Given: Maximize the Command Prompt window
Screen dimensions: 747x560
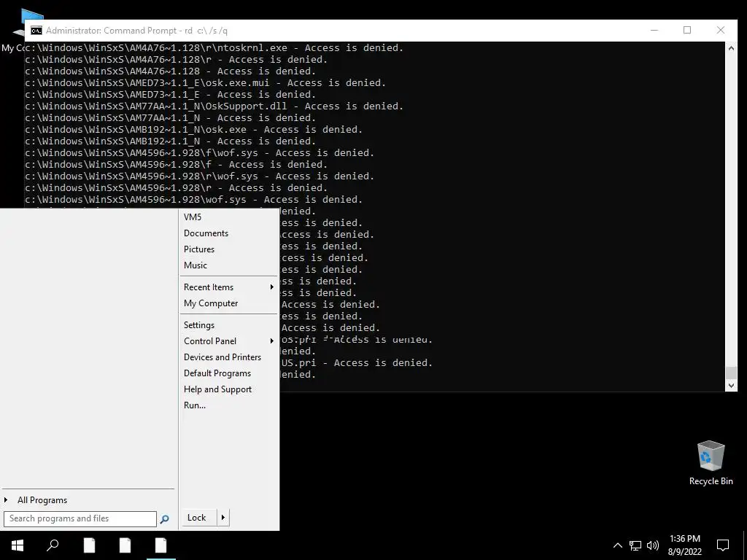Looking at the screenshot, I should 687,30.
